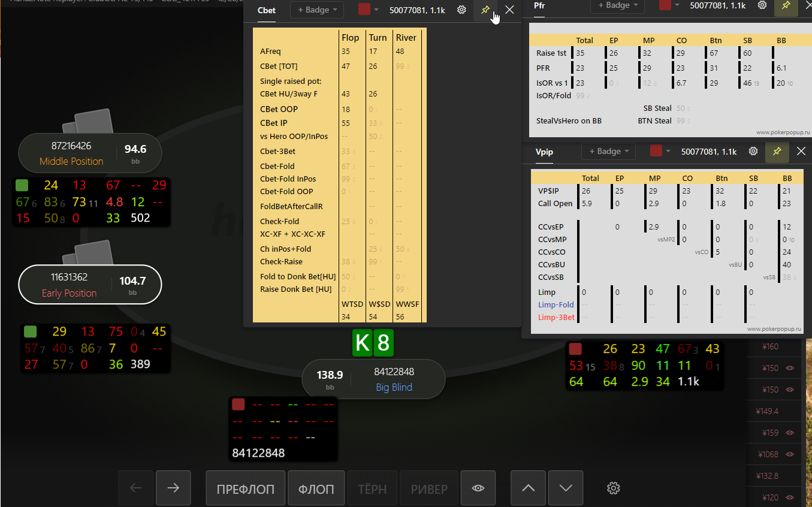Viewport: 812px width, 507px height.
Task: Click Limp-Fold label in Vpip popup
Action: (556, 304)
